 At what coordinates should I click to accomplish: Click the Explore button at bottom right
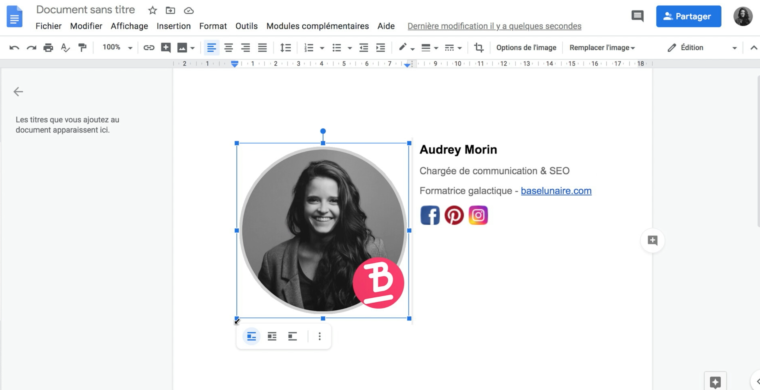click(x=715, y=381)
